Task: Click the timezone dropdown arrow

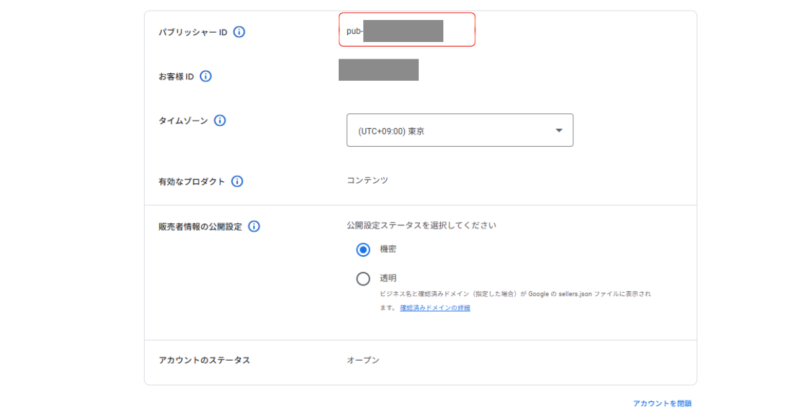Action: point(558,131)
